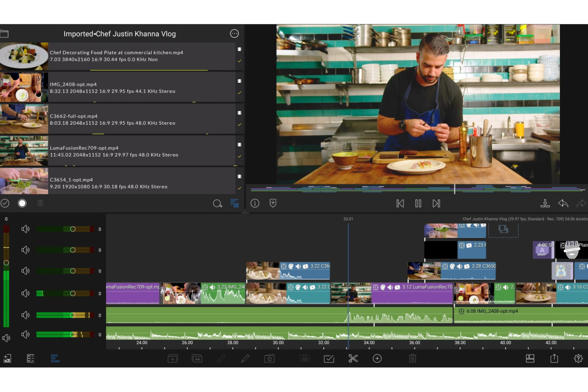Select the 6.08 IMG_2408-opt.mp4 audio clip

[x=521, y=315]
